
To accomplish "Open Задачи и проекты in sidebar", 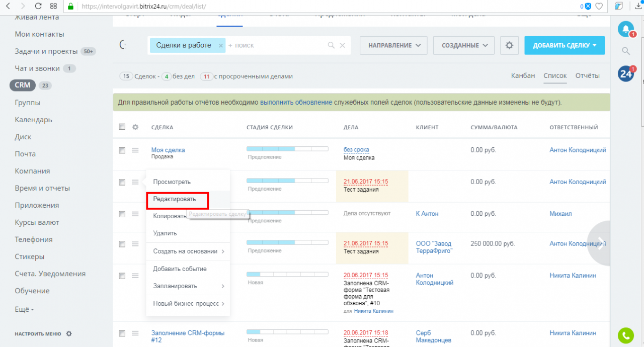I will point(46,51).
